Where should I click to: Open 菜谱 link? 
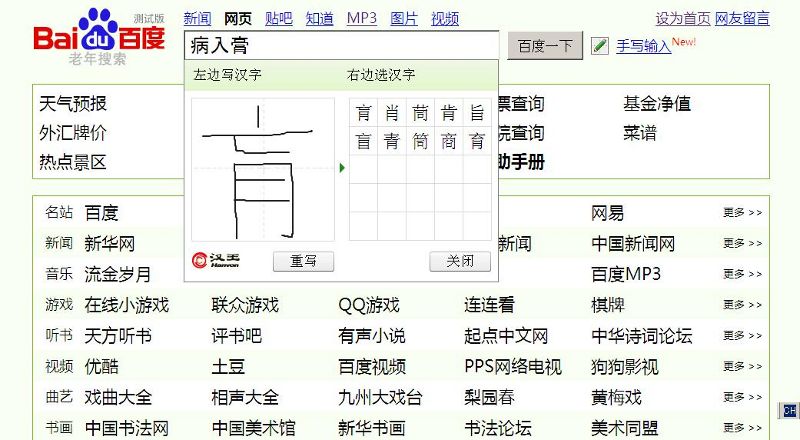point(640,133)
